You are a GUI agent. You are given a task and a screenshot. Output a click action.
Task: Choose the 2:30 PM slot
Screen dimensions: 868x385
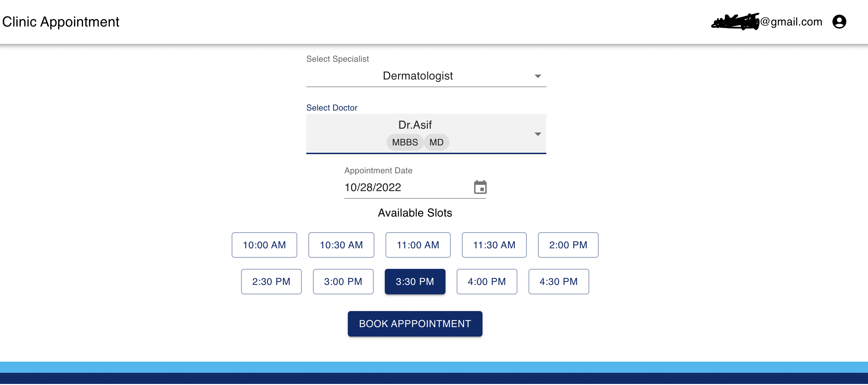(271, 282)
